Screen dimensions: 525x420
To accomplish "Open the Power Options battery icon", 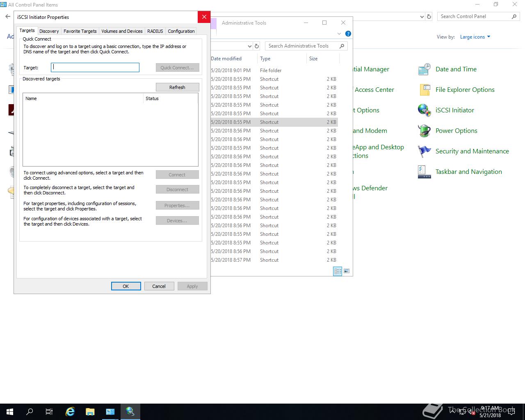I will [424, 131].
